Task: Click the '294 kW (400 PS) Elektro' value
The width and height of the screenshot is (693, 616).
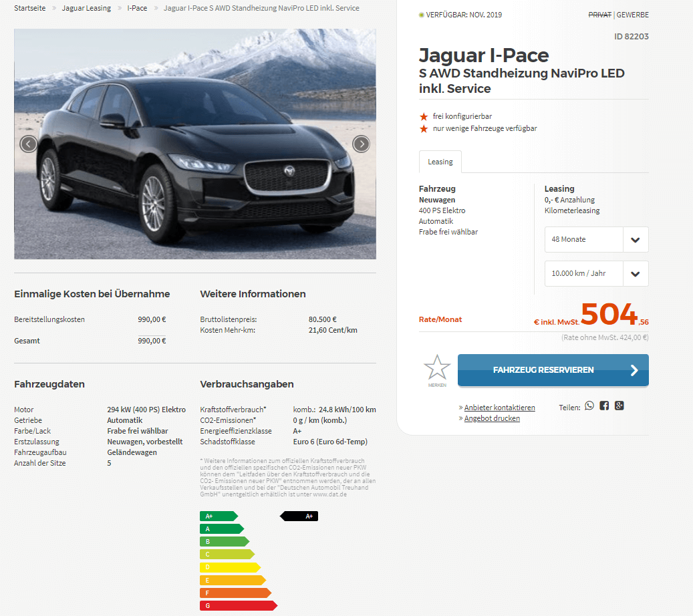Action: click(146, 410)
